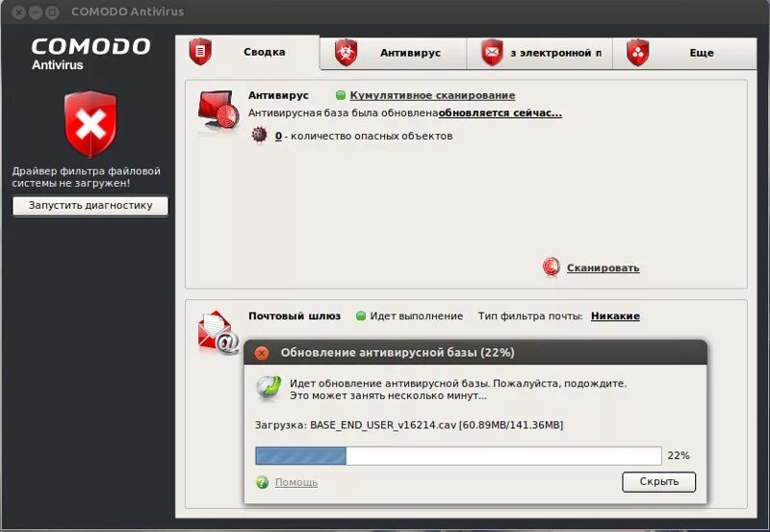Image resolution: width=770 pixels, height=532 pixels.
Task: Open the Сводка tab
Action: pyautogui.click(x=247, y=52)
